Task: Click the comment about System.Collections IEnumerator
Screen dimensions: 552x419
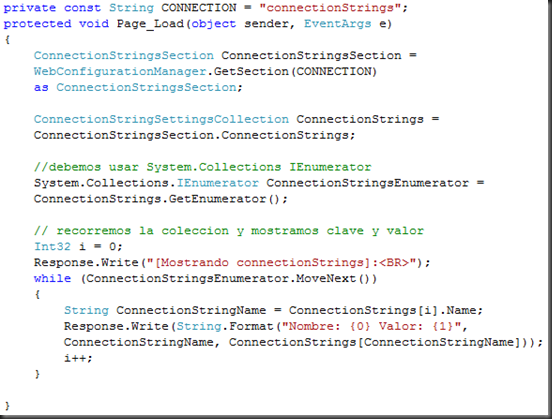Action: 203,167
